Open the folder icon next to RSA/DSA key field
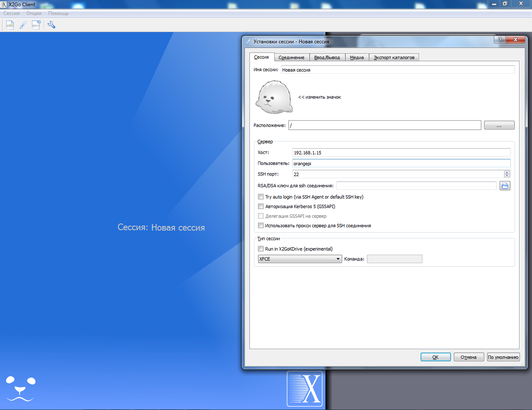Image resolution: width=532 pixels, height=410 pixels. [505, 185]
